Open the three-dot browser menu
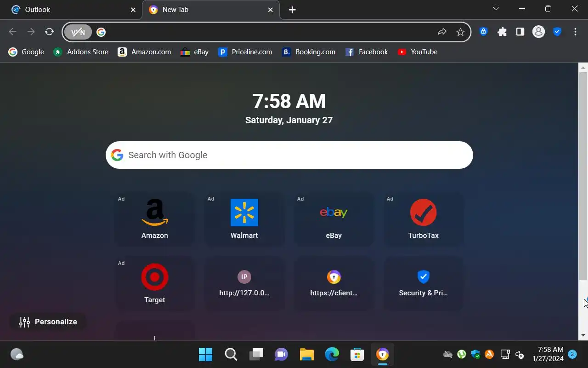This screenshot has height=368, width=588. pyautogui.click(x=575, y=32)
